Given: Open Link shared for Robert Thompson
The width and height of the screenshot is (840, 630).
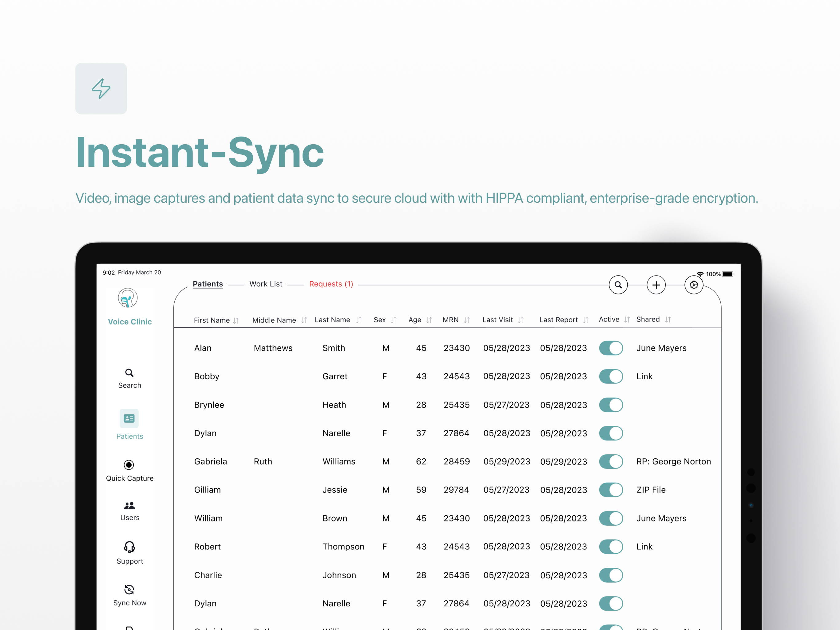Looking at the screenshot, I should [x=644, y=546].
